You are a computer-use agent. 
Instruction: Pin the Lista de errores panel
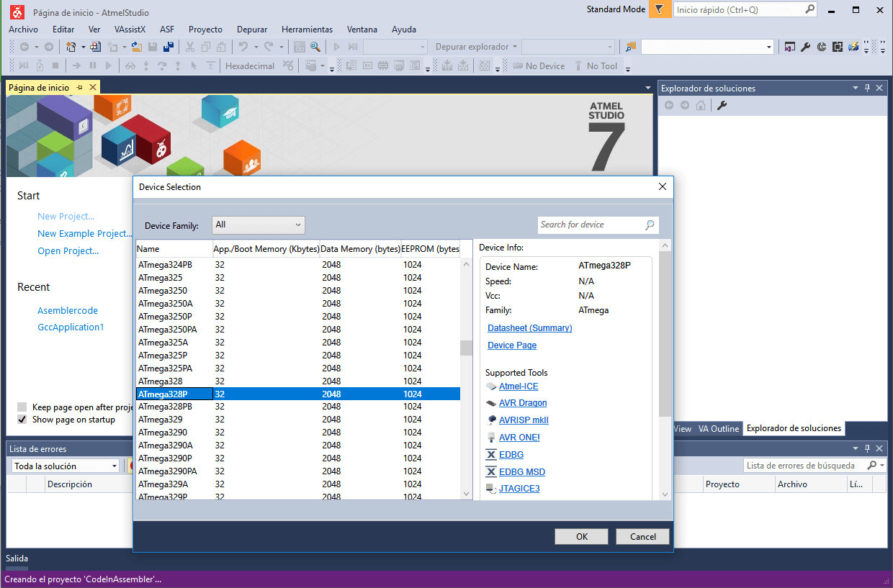click(x=868, y=448)
